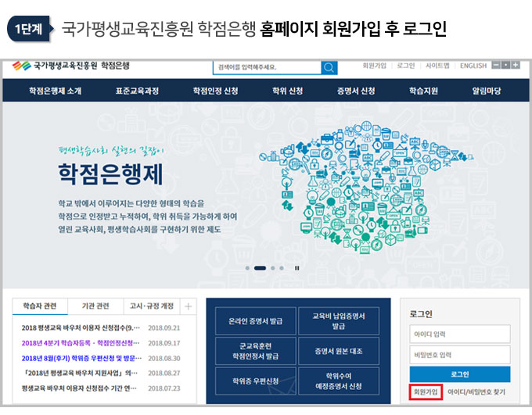Screen dimensions: 532x415
Task: Click the magnifier search button
Action: coord(329,67)
